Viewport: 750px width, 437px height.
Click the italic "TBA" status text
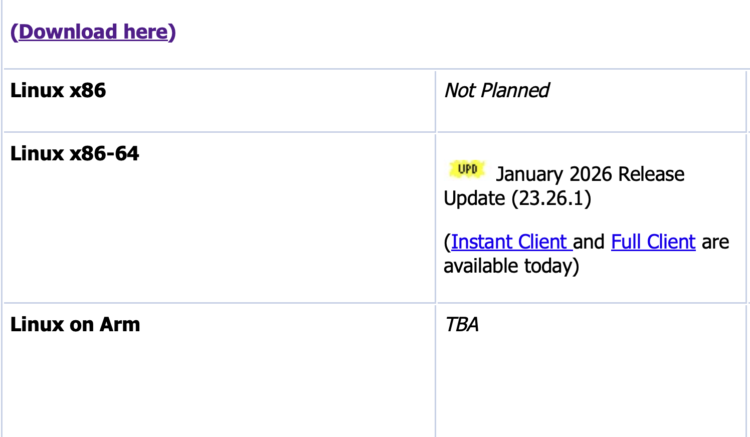461,324
